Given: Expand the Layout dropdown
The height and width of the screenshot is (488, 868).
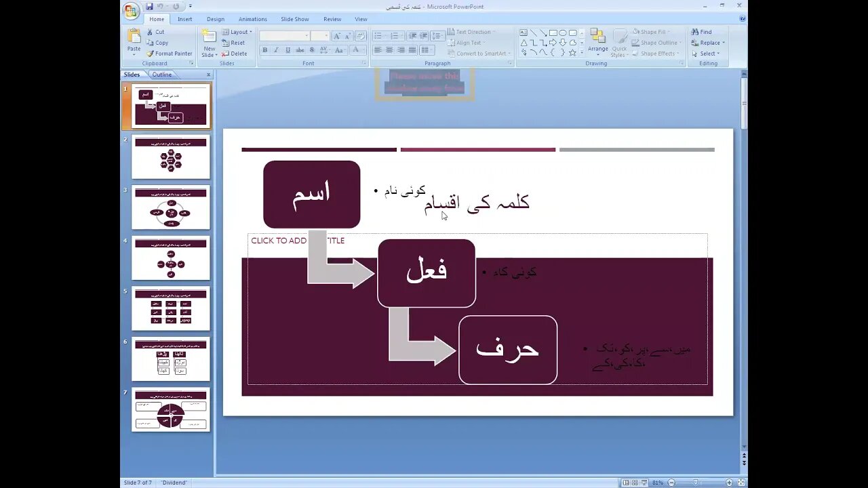Looking at the screenshot, I should point(237,32).
